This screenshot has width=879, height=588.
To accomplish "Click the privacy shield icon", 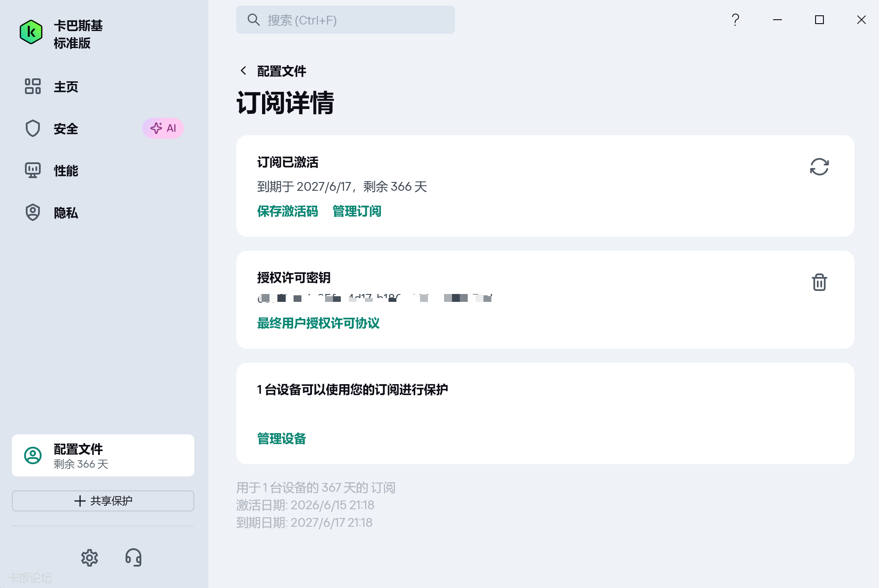I will click(33, 213).
